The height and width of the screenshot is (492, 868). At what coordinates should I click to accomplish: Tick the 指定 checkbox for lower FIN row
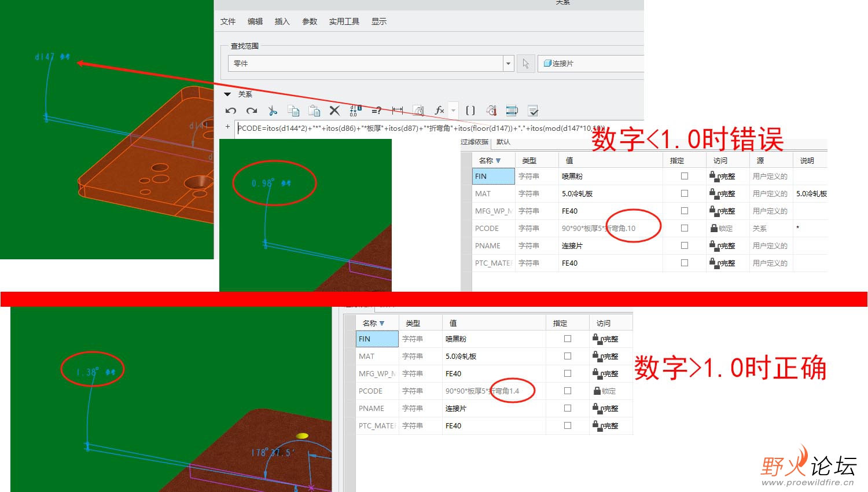[568, 339]
